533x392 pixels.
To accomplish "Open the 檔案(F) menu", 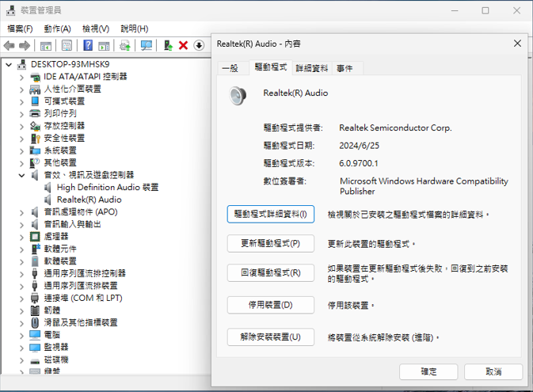I will pos(20,29).
